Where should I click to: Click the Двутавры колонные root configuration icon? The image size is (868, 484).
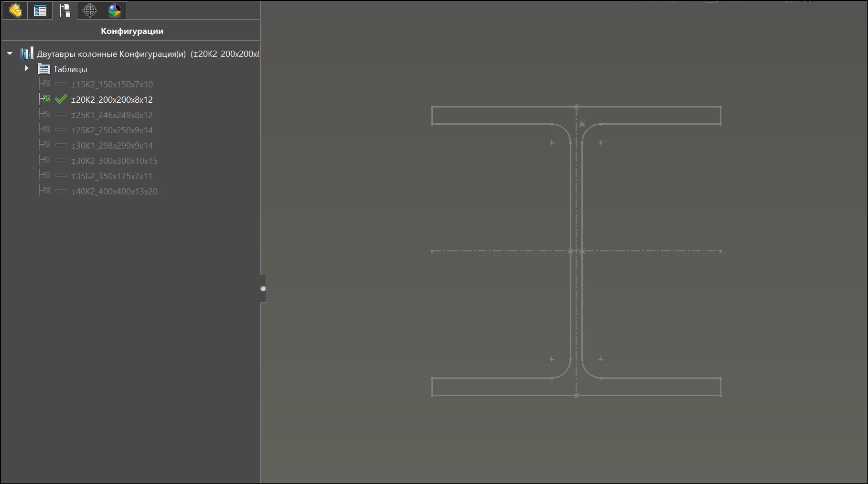pos(27,53)
